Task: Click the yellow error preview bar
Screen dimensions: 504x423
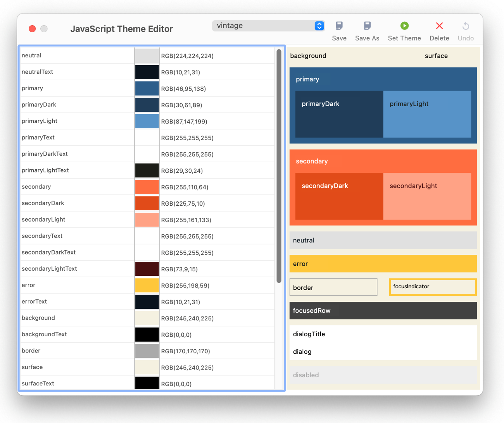Action: pyautogui.click(x=383, y=264)
